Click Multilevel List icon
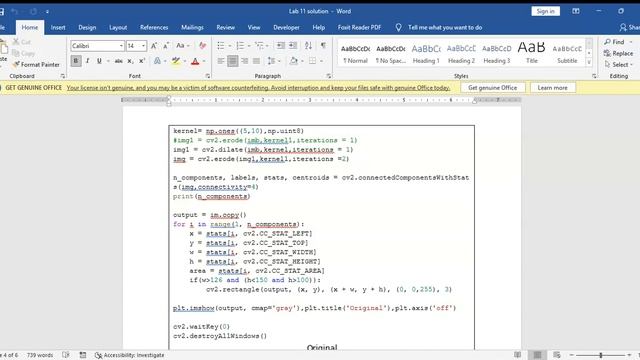The height and width of the screenshot is (360, 640). click(x=259, y=46)
